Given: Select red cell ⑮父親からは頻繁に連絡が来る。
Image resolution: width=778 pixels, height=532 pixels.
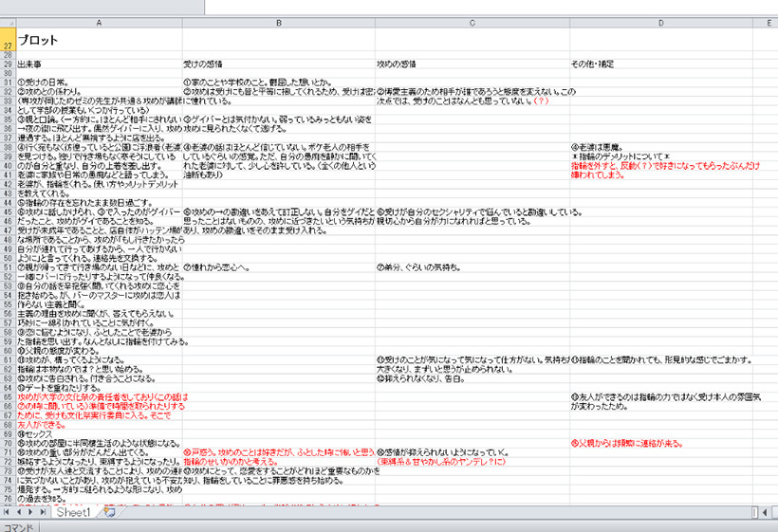Looking at the screenshot, I should pyautogui.click(x=661, y=443).
